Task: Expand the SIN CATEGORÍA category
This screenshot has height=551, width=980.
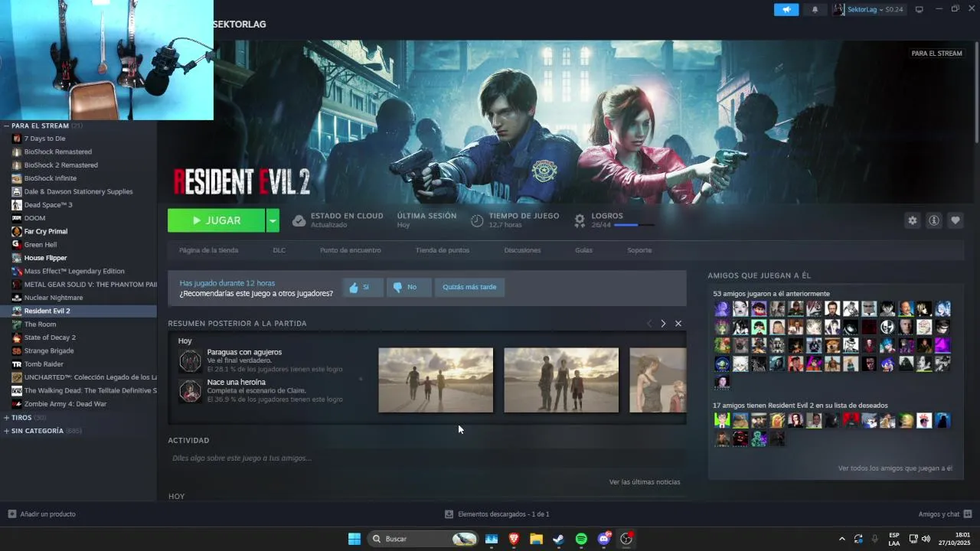Action: click(x=6, y=431)
